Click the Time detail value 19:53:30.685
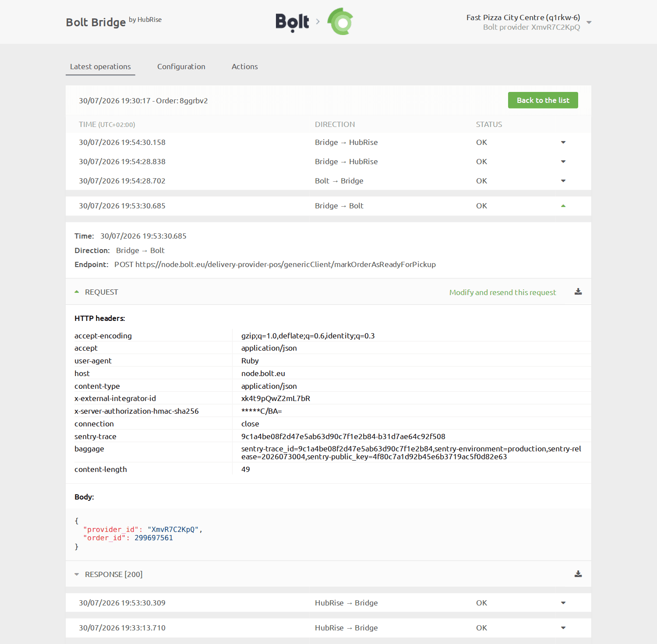 [x=143, y=236]
